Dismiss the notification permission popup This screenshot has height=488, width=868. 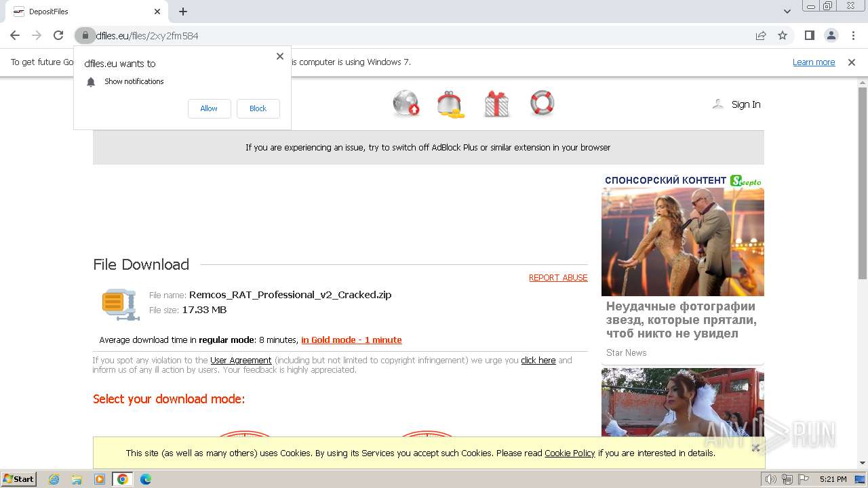click(280, 56)
